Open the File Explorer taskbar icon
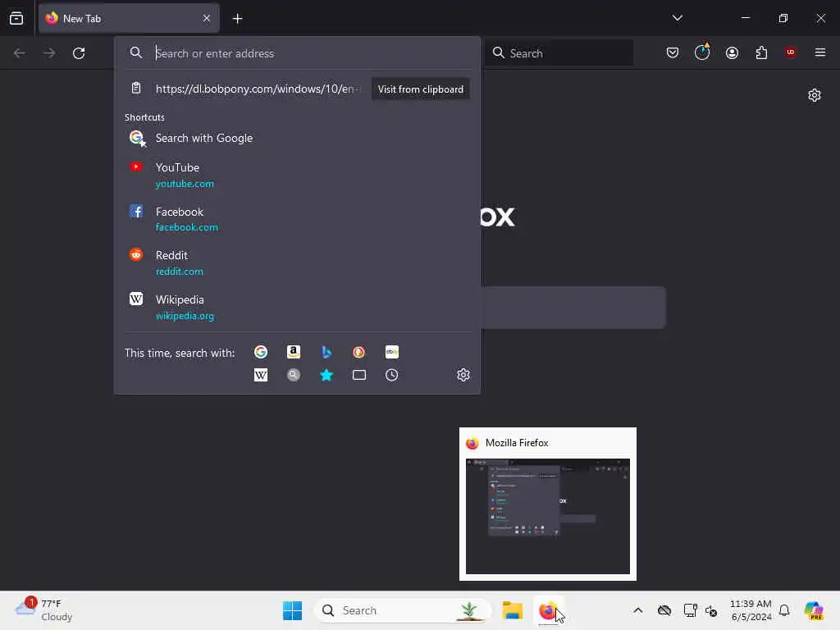840x630 pixels. click(512, 610)
